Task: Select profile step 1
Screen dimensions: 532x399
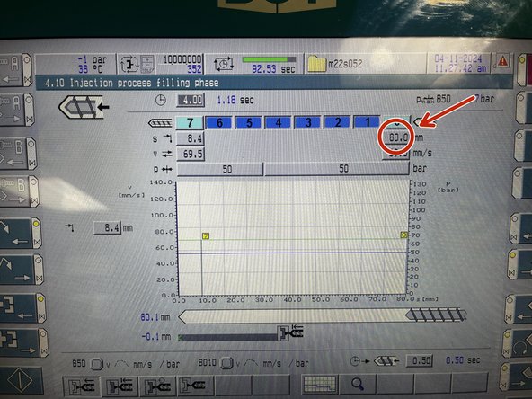Action: pyautogui.click(x=367, y=122)
